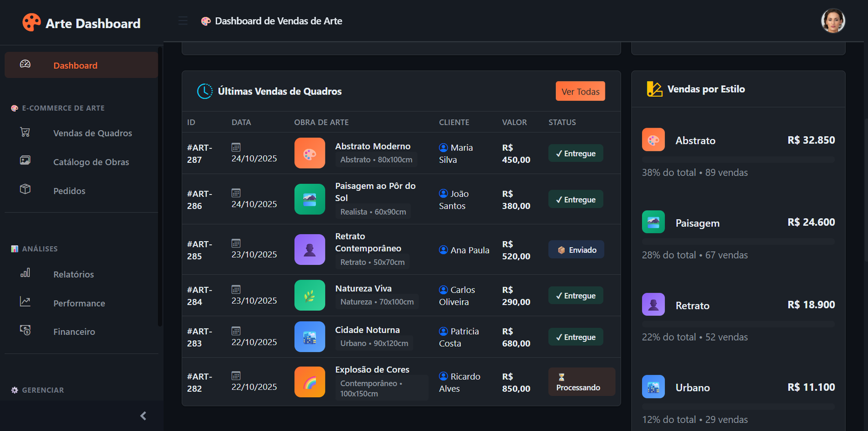
Task: Click calendar icon in #ART-287 row
Action: pos(236,147)
